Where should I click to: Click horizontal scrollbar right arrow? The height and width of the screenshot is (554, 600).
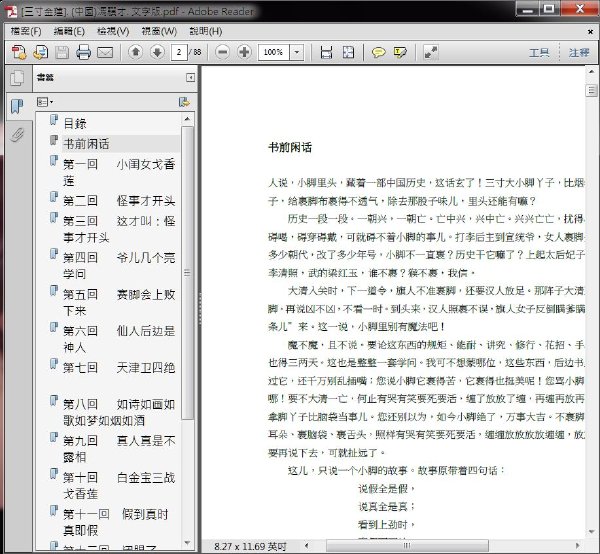tap(577, 546)
